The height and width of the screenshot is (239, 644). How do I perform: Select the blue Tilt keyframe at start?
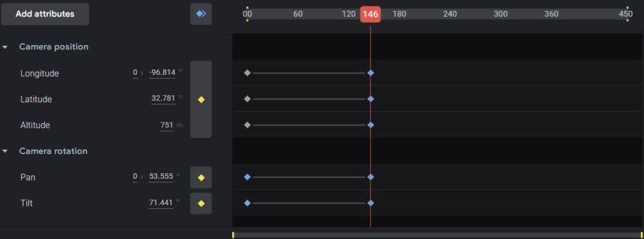247,203
